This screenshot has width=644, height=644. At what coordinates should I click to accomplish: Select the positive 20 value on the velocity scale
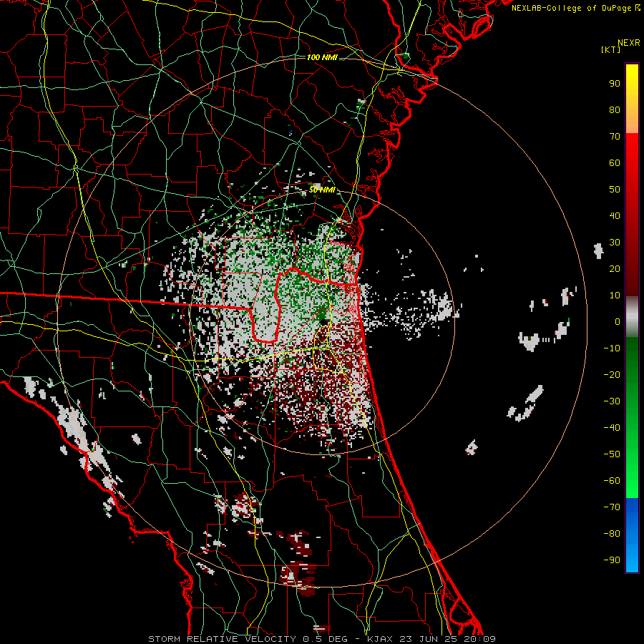point(615,269)
